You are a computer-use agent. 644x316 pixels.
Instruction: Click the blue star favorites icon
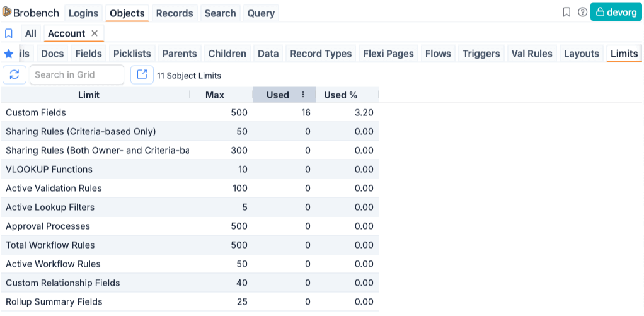coord(9,54)
